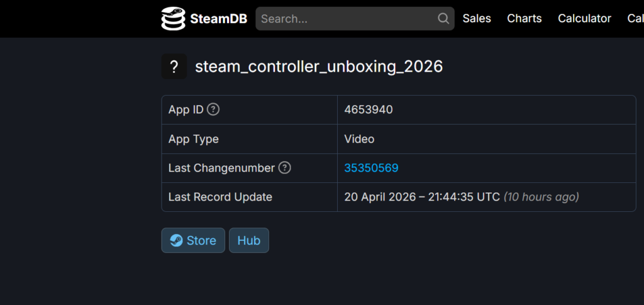Click the 10 hours ago relative time
The height and width of the screenshot is (305, 644).
541,197
